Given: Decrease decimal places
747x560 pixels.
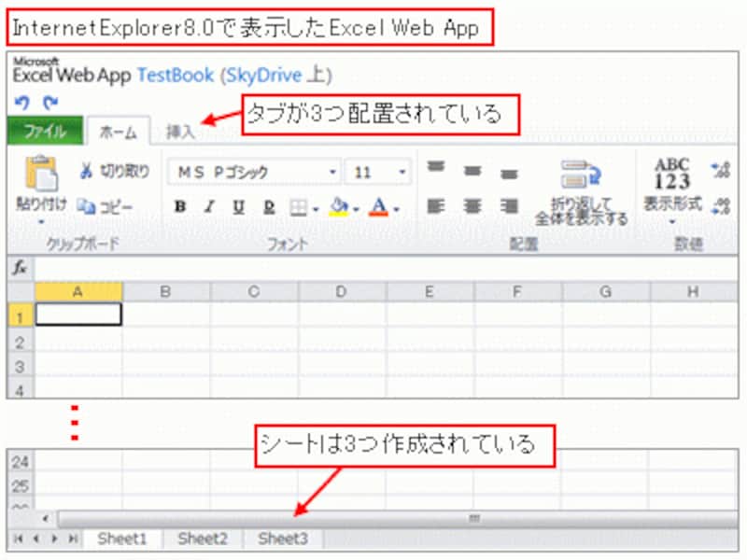Looking at the screenshot, I should 721,206.
